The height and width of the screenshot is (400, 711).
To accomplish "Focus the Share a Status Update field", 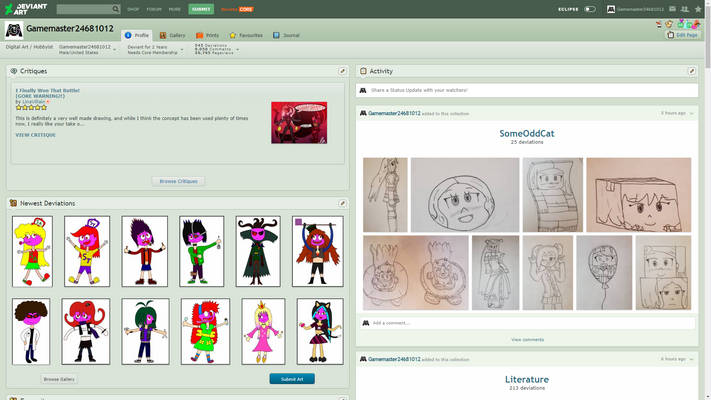I will point(533,90).
